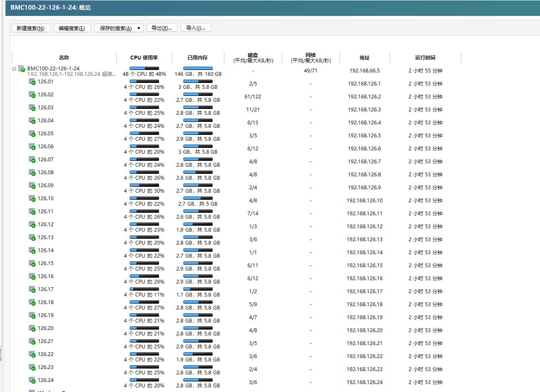The image size is (540, 392).
Task: Select the 126.10 virtual machine name
Action: pyautogui.click(x=46, y=199)
